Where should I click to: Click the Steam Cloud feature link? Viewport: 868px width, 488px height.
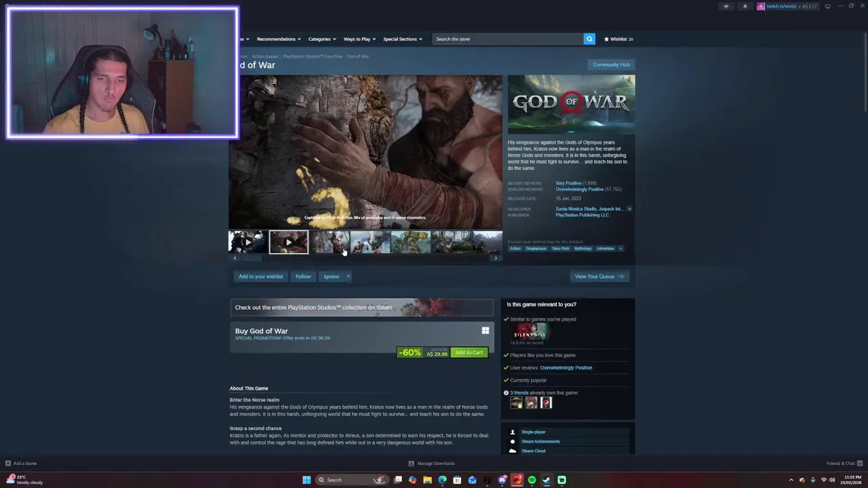point(534,451)
